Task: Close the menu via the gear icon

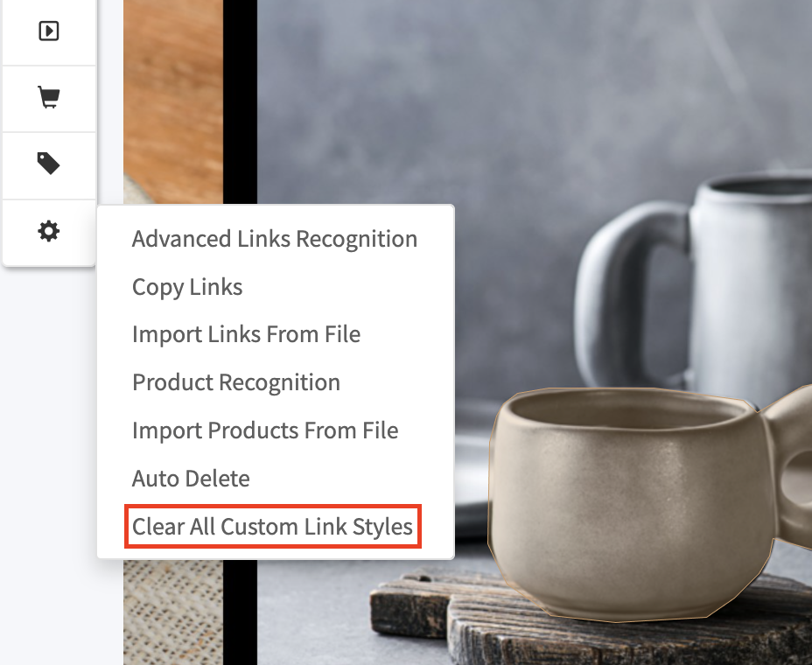Action: (49, 231)
